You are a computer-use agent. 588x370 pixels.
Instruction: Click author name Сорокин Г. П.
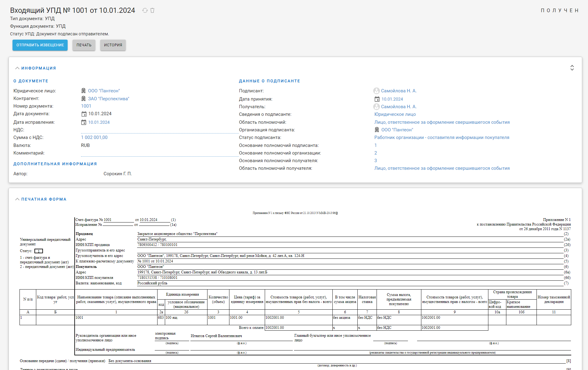coord(118,174)
